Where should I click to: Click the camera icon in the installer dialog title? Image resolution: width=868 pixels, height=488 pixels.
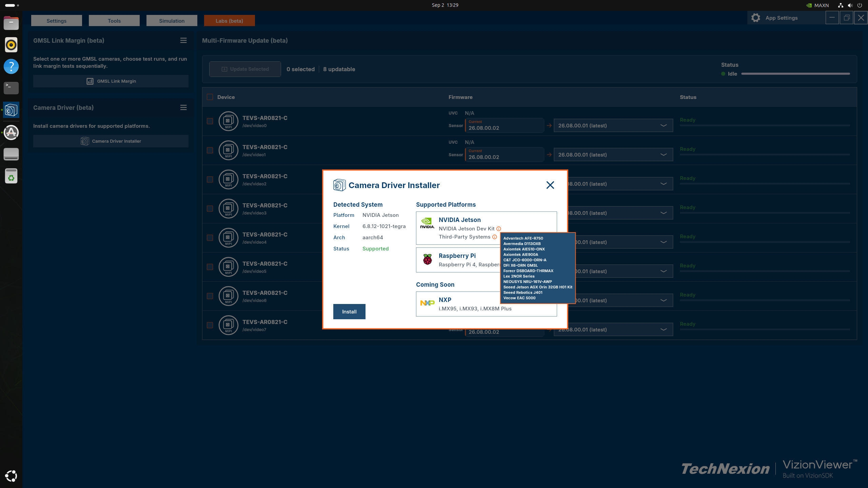339,185
